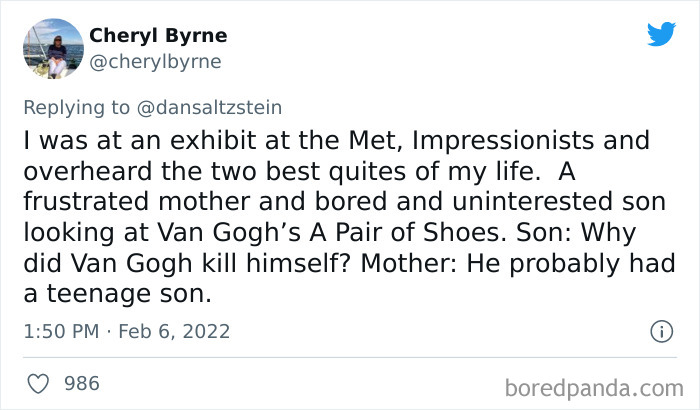Like the tweet with the heart icon

(37, 383)
